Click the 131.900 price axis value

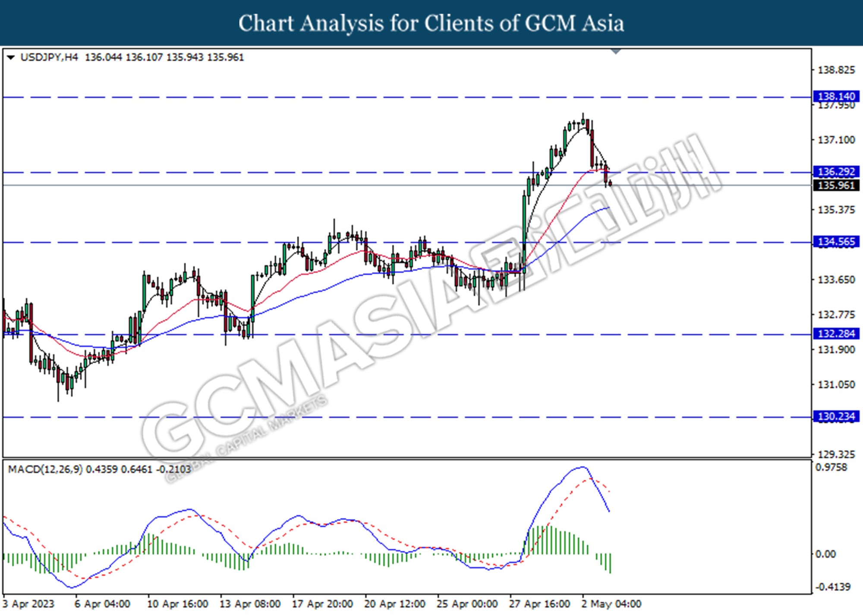(836, 349)
